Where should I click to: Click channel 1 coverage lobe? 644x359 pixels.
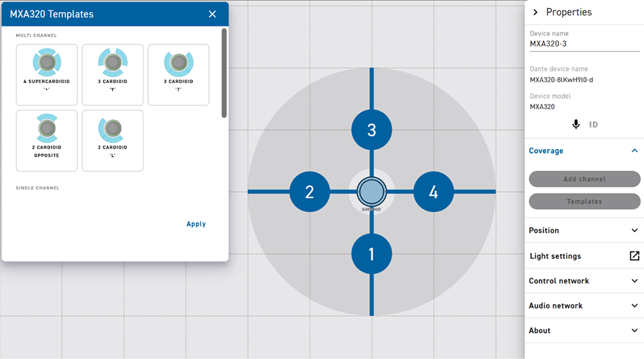click(372, 254)
